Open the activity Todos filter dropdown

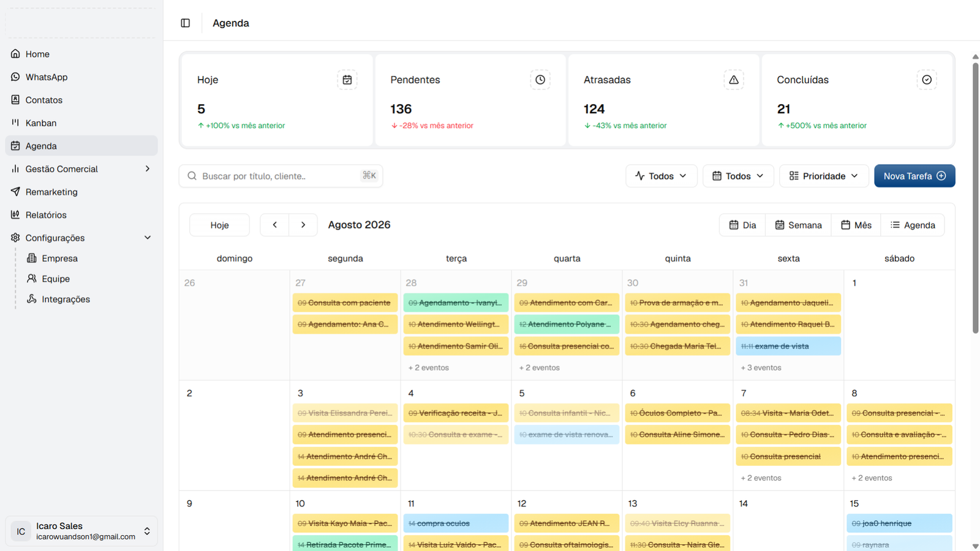click(661, 176)
